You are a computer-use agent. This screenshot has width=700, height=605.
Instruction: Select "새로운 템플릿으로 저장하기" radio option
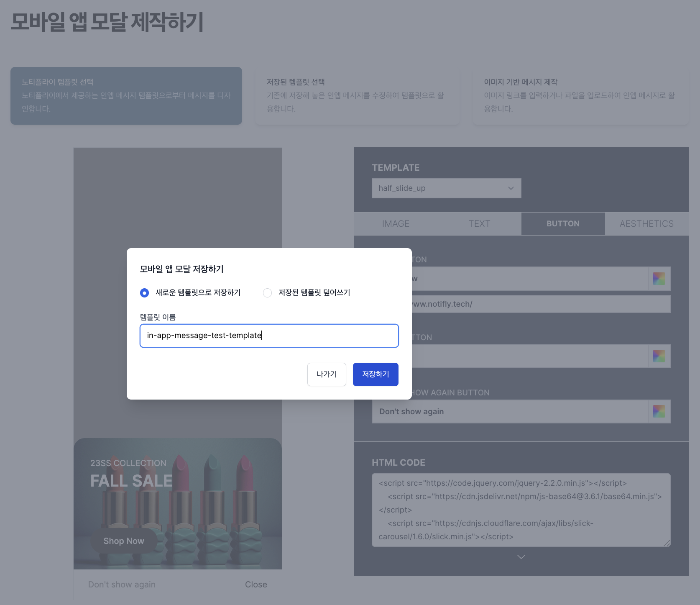(144, 293)
